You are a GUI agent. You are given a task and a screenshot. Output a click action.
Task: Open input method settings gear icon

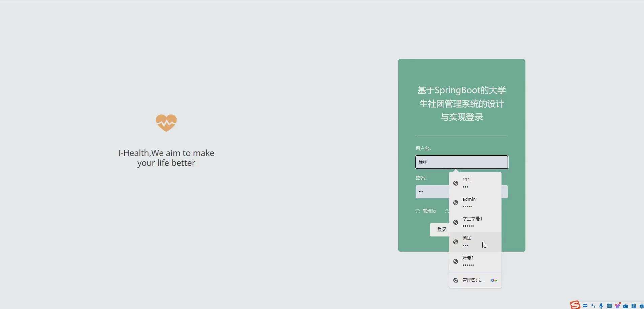(642, 306)
